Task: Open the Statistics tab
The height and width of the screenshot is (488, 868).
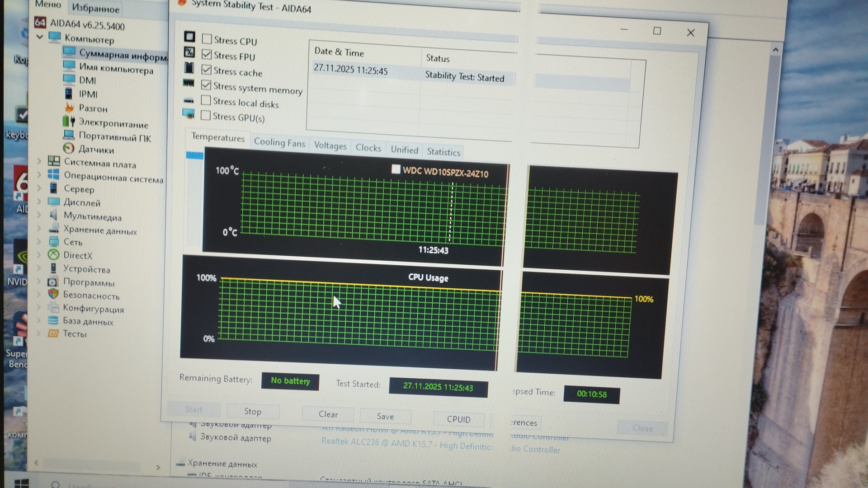Action: (x=443, y=152)
